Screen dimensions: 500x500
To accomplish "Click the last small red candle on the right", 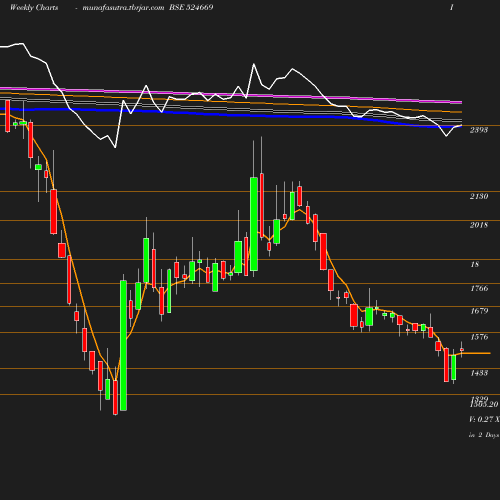I will tap(462, 349).
